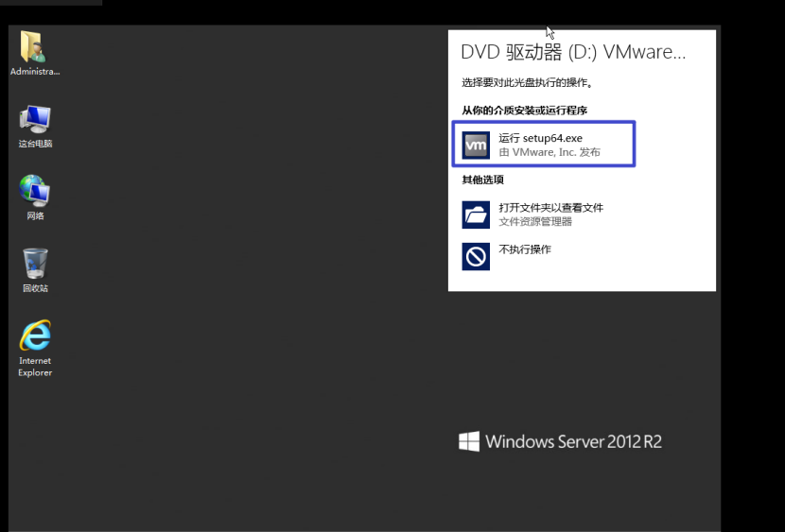
Task: Click the VMware vm icon for setup64.exe
Action: (476, 145)
